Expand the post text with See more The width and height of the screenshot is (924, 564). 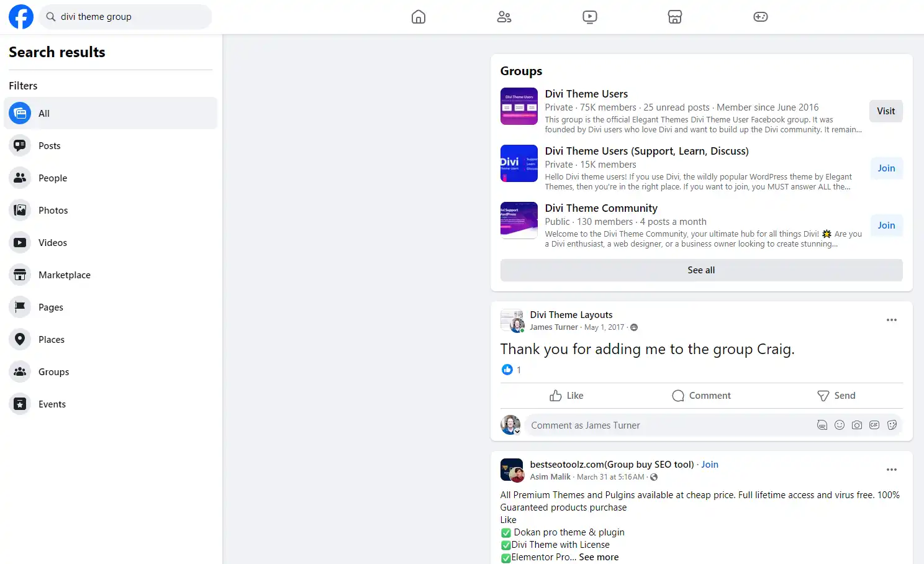(599, 557)
